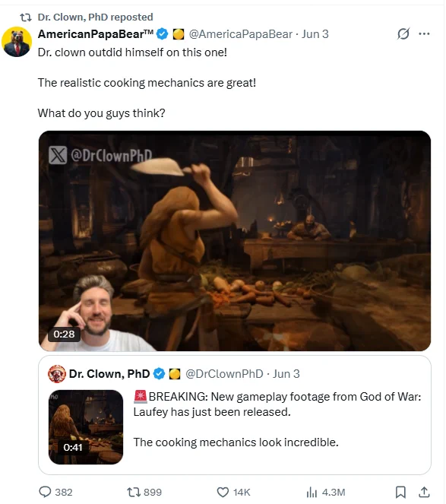Viewport: 446px width, 504px height.
Task: Open AmericanPapaBear's bear avatar profile picture
Action: pos(17,42)
